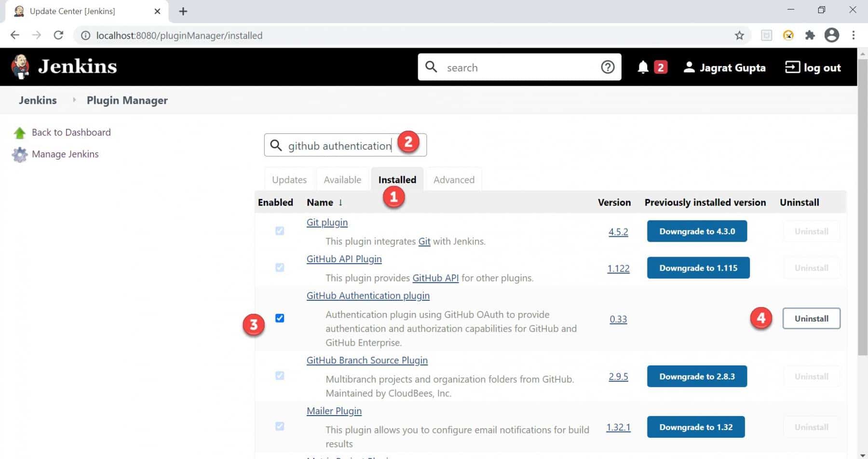
Task: Click the GitHub API description link
Action: pos(435,278)
